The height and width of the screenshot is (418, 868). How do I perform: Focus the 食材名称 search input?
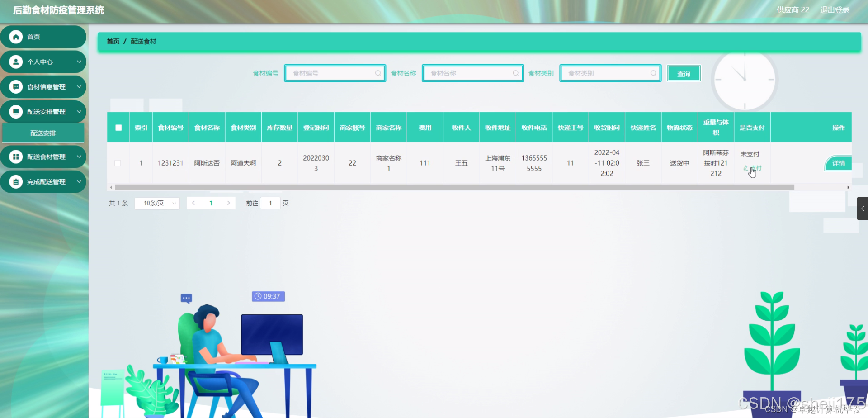(x=472, y=73)
